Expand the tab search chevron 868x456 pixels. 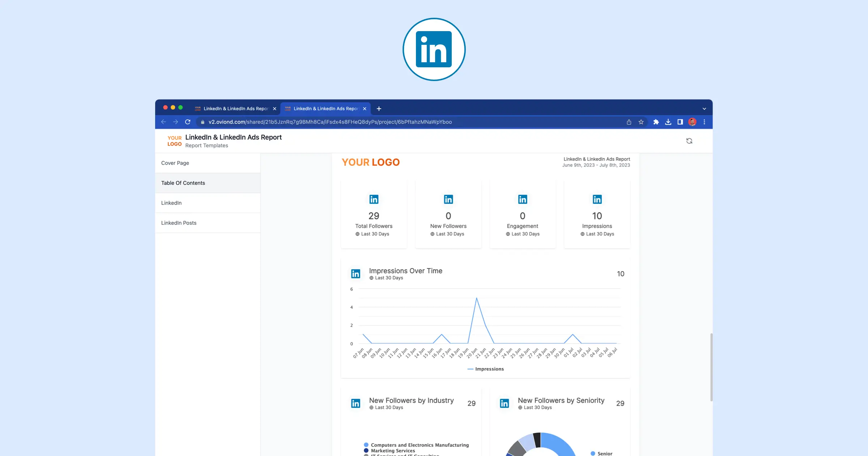point(704,109)
